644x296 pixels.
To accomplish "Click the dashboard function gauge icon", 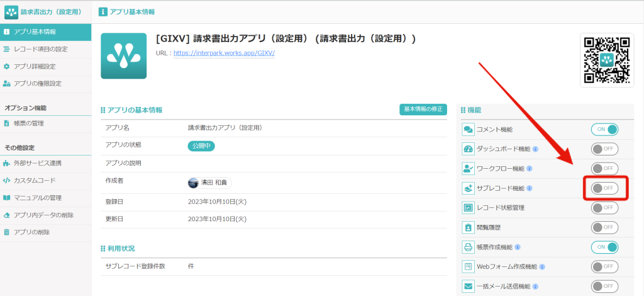I will pos(468,149).
